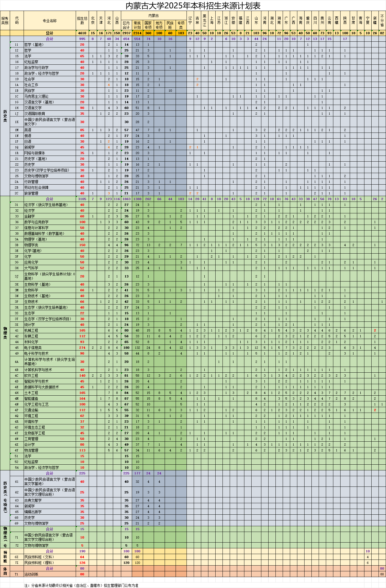The width and height of the screenshot is (386, 588).
Task: Click the 英语 major cell
Action: point(50,130)
